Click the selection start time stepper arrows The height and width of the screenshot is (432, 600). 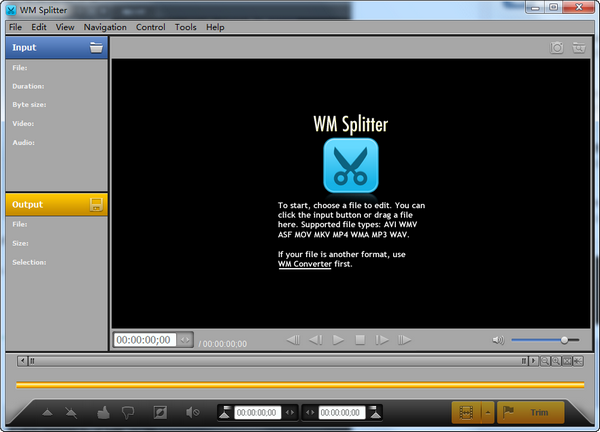point(291,412)
